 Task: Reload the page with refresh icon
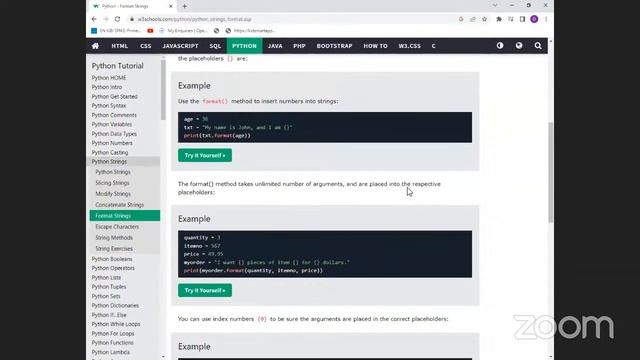tap(118, 19)
